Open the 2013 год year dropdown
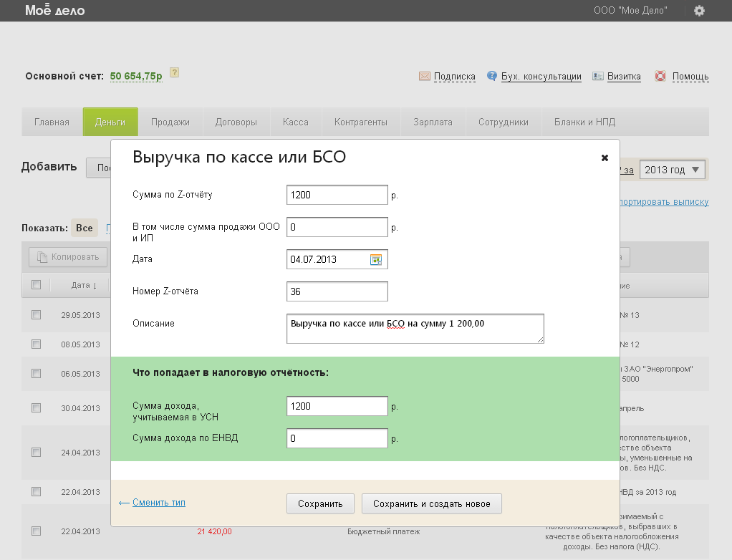This screenshot has height=560, width=732. pos(673,170)
